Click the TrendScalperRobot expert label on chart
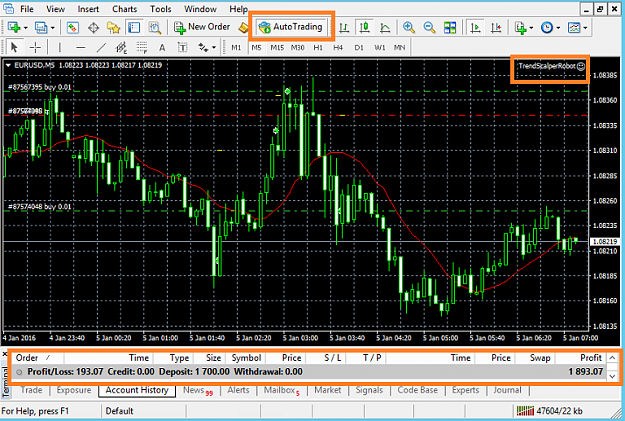The image size is (625, 421). pyautogui.click(x=552, y=66)
